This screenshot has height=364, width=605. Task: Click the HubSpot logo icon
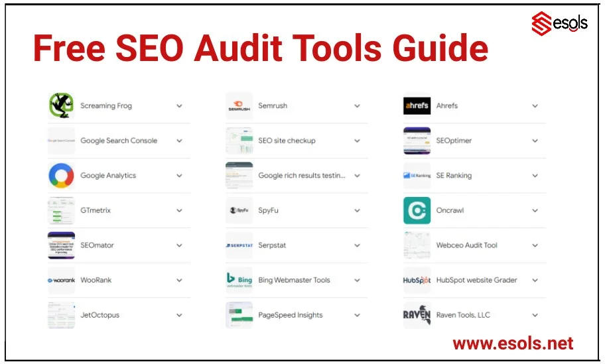point(417,280)
